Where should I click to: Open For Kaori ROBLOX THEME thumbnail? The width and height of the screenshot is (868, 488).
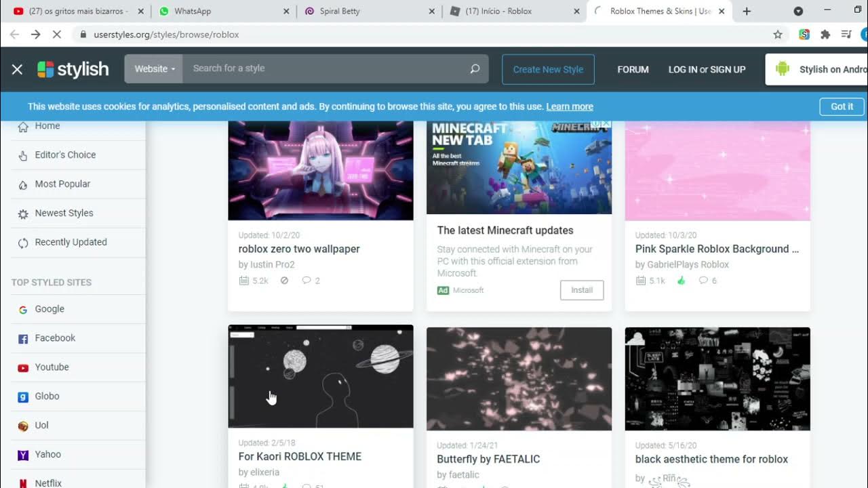coord(321,377)
